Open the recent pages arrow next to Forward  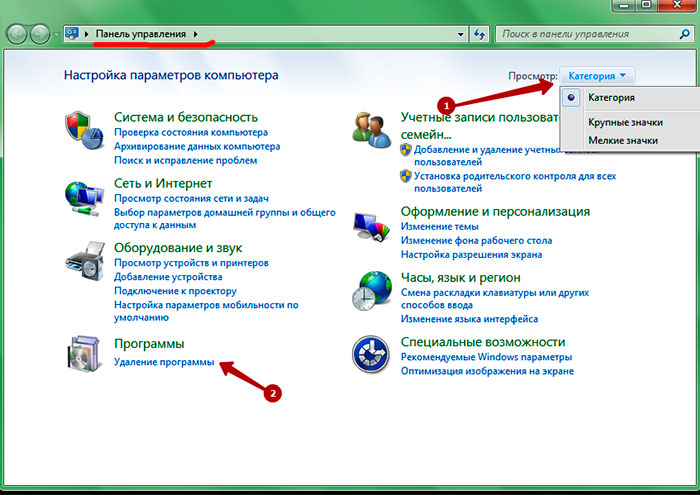pyautogui.click(x=57, y=34)
